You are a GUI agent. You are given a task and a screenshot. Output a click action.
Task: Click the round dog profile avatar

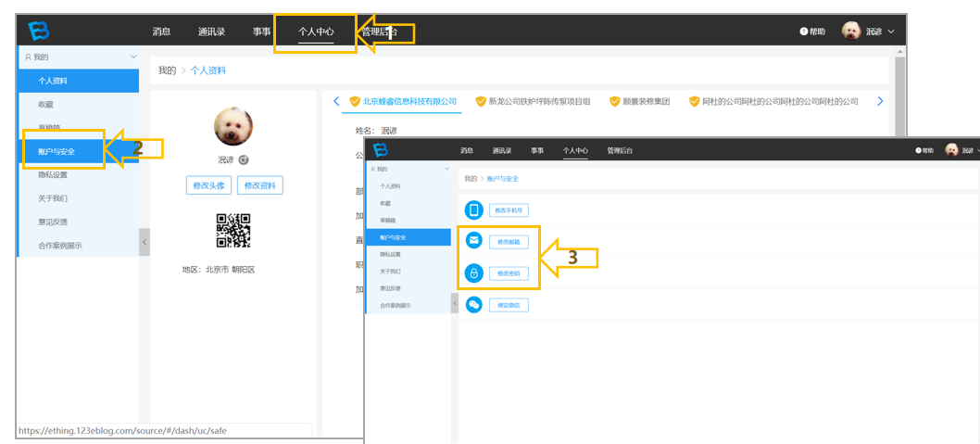(x=233, y=126)
